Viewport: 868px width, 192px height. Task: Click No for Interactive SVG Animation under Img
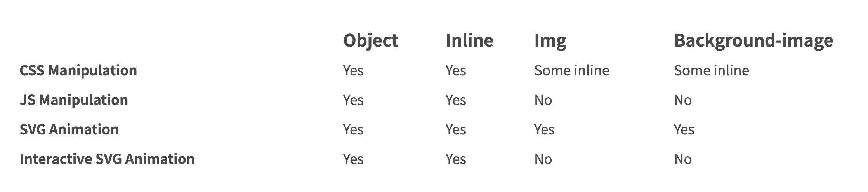click(543, 159)
